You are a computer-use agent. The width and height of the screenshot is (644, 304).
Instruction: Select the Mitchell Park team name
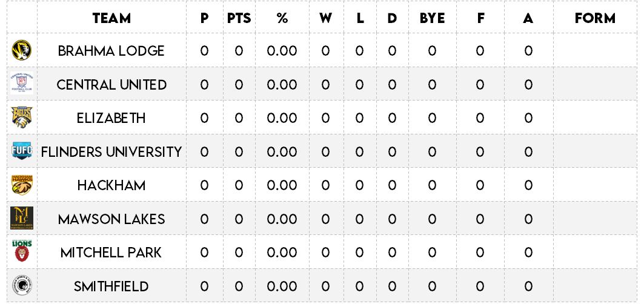pyautogui.click(x=111, y=253)
